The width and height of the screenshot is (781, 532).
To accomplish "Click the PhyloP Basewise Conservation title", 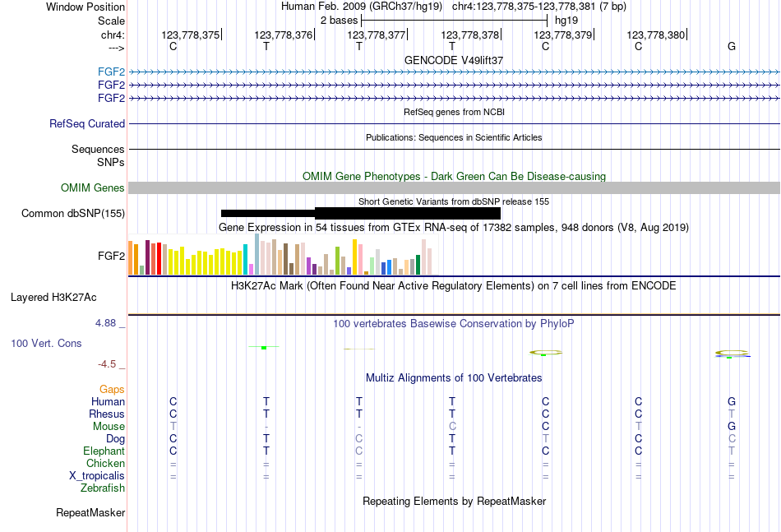I will (454, 324).
